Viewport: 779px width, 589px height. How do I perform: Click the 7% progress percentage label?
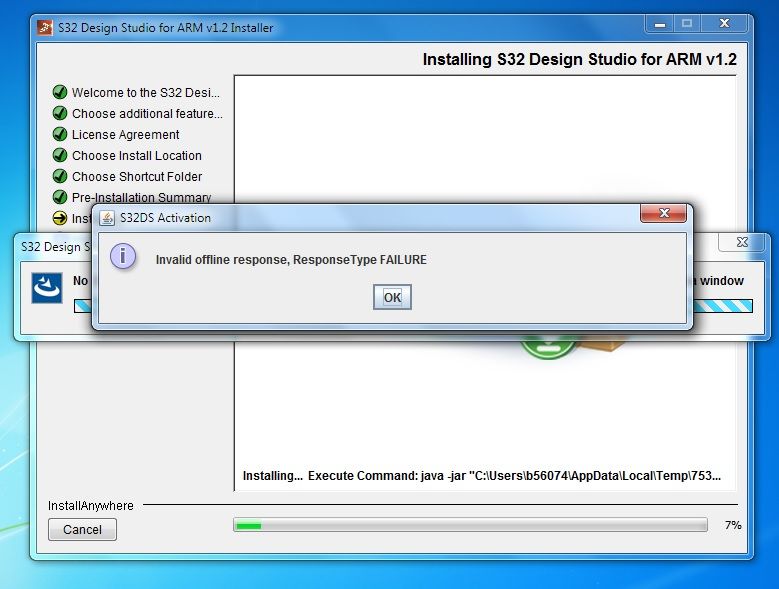coord(733,525)
